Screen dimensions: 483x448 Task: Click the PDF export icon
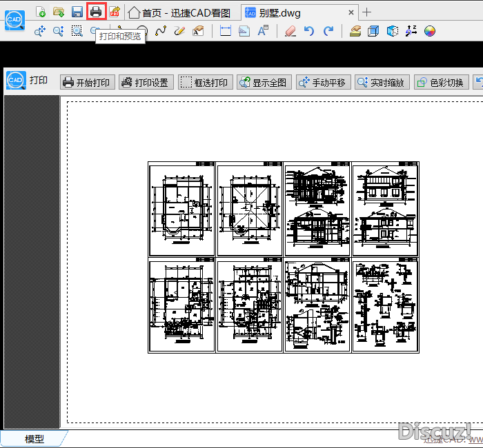coord(115,12)
